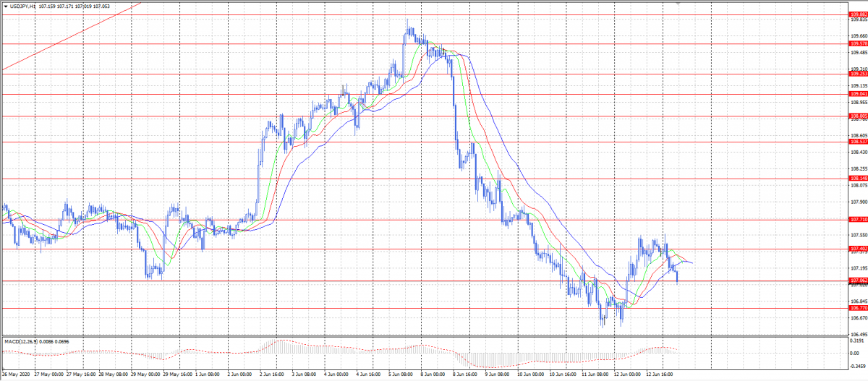The height and width of the screenshot is (381, 868).
Task: Click the 109.835 price scale label
Action: coord(859,20)
